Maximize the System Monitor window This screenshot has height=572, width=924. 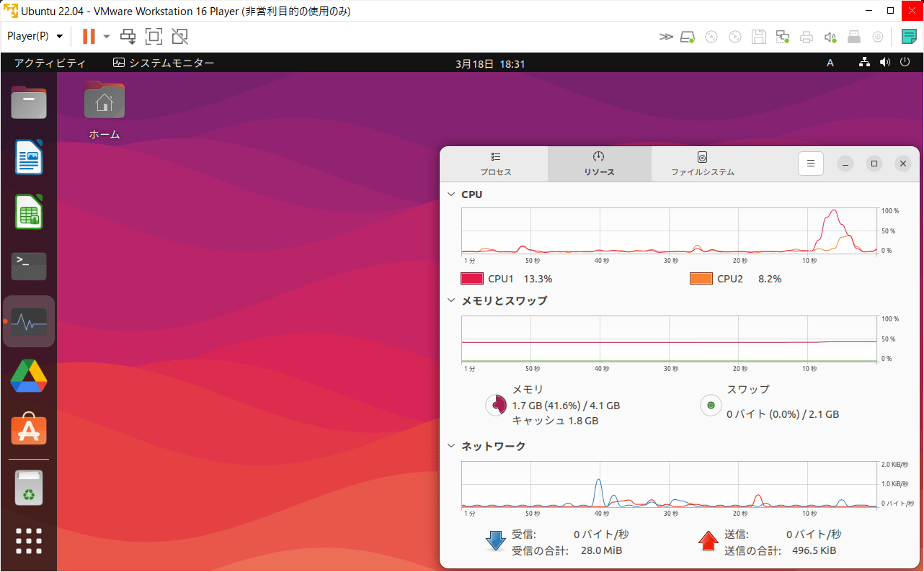[874, 164]
